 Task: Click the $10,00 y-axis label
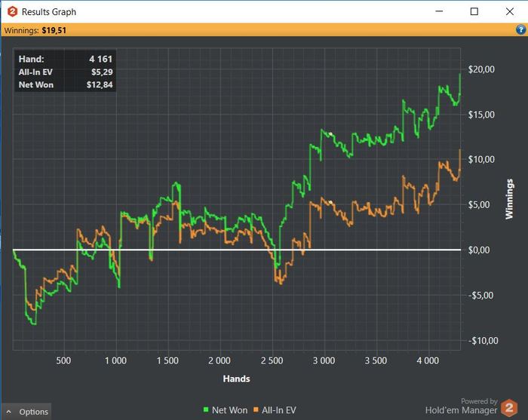pyautogui.click(x=481, y=159)
